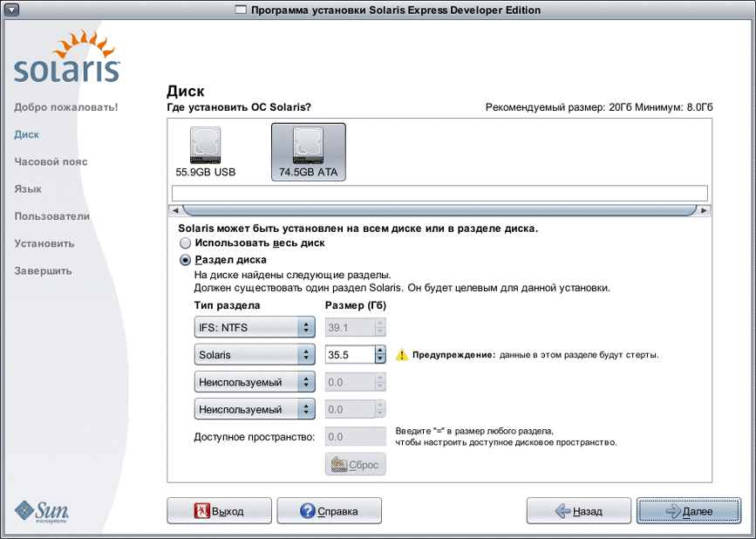756x539 pixels.
Task: Click the Сброс reset button
Action: pos(356,465)
